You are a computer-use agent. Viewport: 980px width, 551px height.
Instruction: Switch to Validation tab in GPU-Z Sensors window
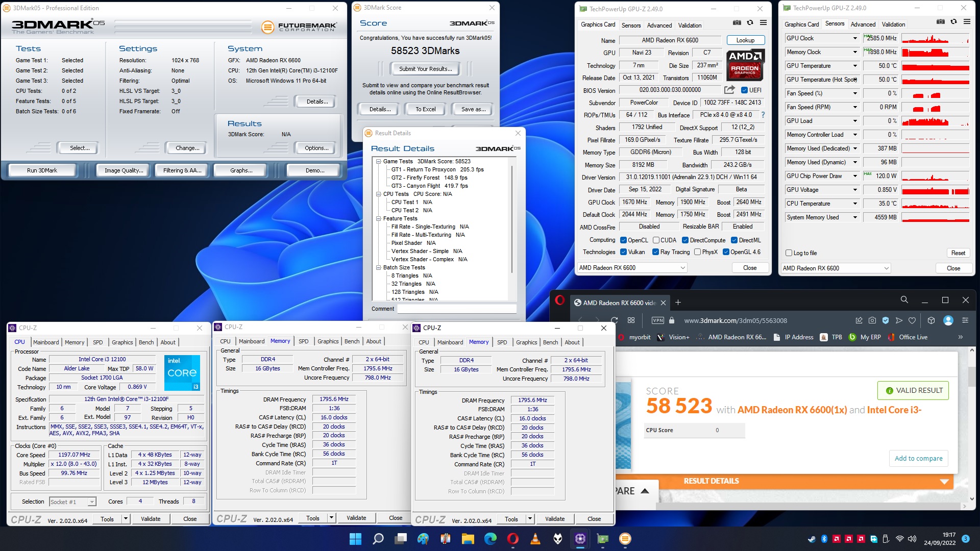coord(893,24)
